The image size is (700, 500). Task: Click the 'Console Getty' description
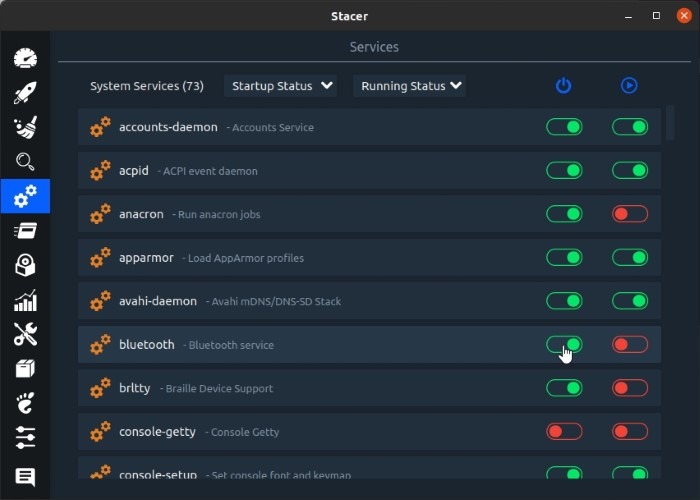pyautogui.click(x=245, y=432)
